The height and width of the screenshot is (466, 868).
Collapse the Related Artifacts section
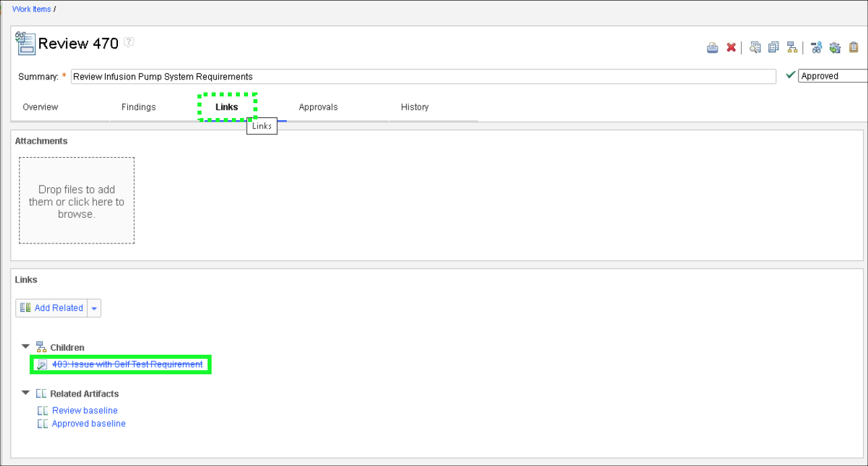26,392
